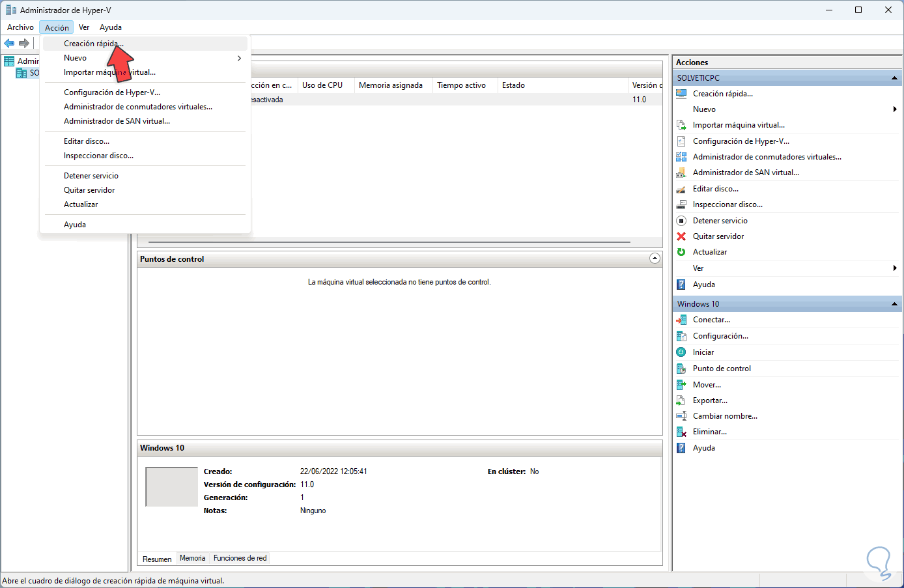Click the Inspeccionar disco icon in the Acciones pane
904x588 pixels.
click(x=681, y=204)
